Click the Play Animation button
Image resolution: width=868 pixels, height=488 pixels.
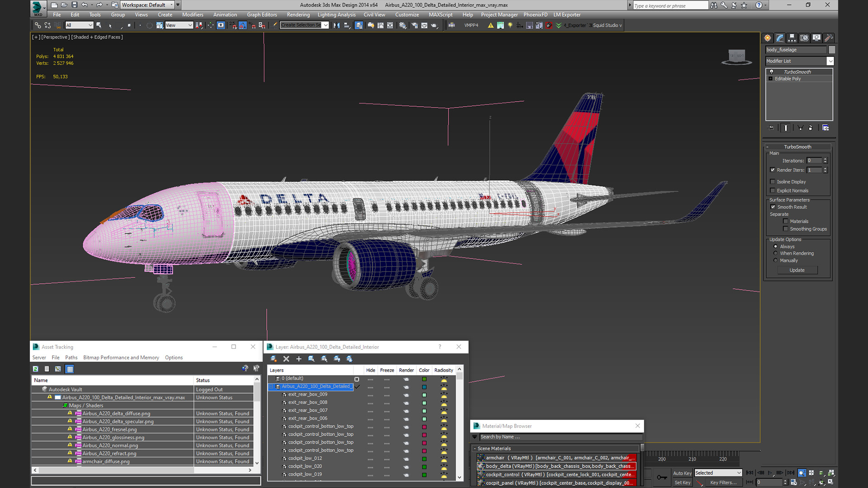(x=770, y=473)
